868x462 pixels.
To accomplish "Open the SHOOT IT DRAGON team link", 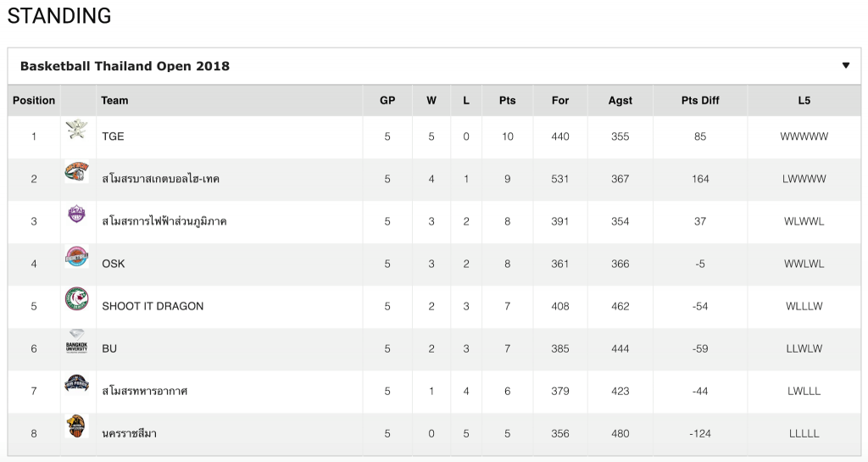I will (153, 306).
